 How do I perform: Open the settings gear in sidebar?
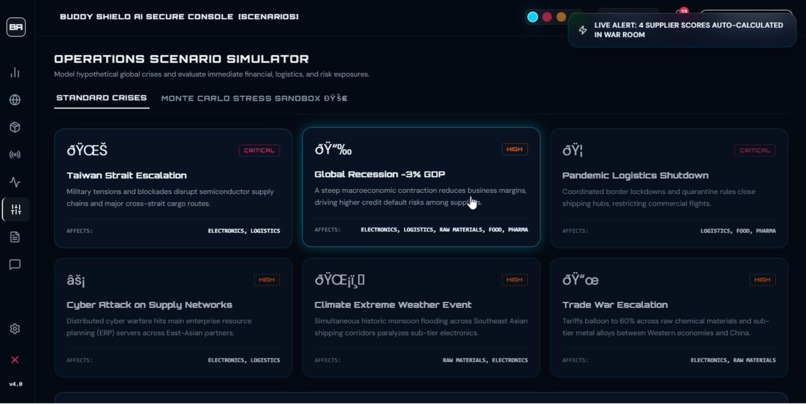point(15,329)
